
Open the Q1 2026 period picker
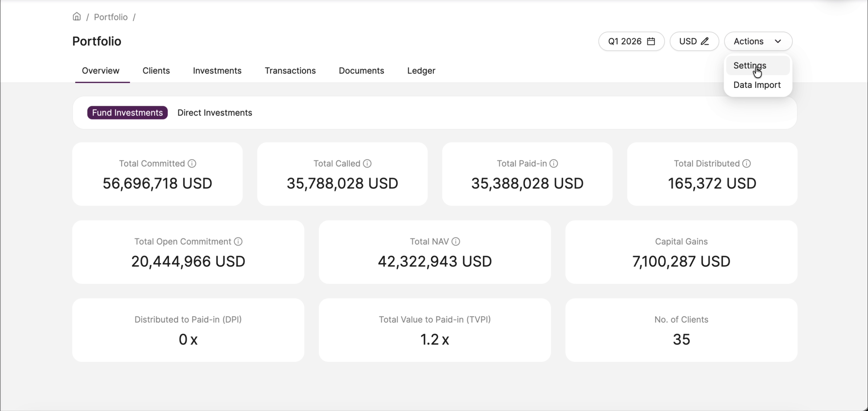point(631,41)
